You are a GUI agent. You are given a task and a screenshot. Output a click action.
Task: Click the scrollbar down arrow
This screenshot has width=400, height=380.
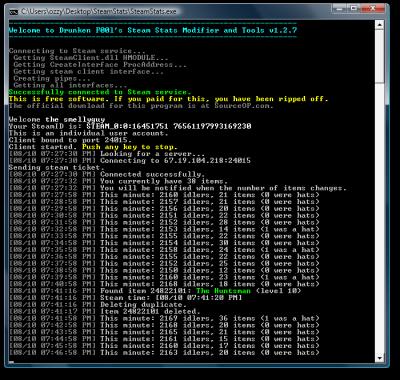(379, 358)
